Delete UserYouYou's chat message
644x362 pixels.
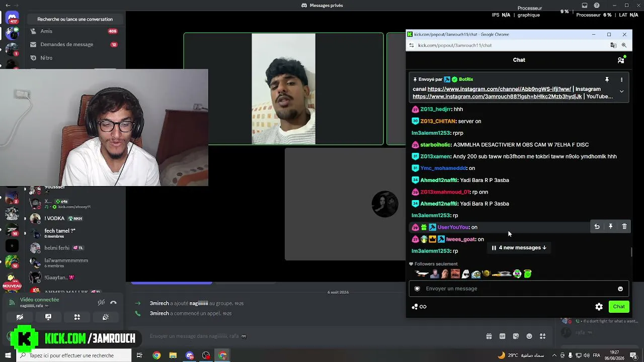[x=624, y=227]
